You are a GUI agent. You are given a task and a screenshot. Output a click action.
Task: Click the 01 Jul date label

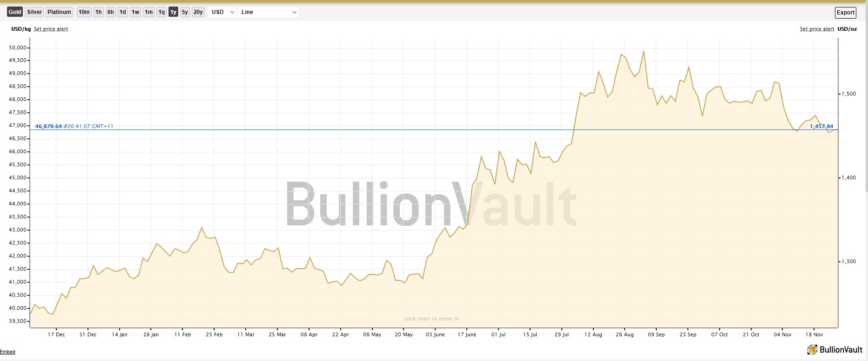pos(498,334)
